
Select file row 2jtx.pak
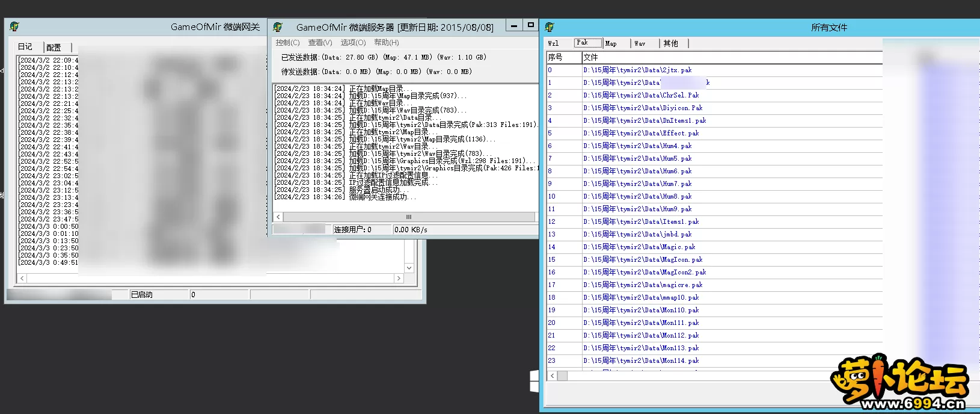pyautogui.click(x=714, y=70)
